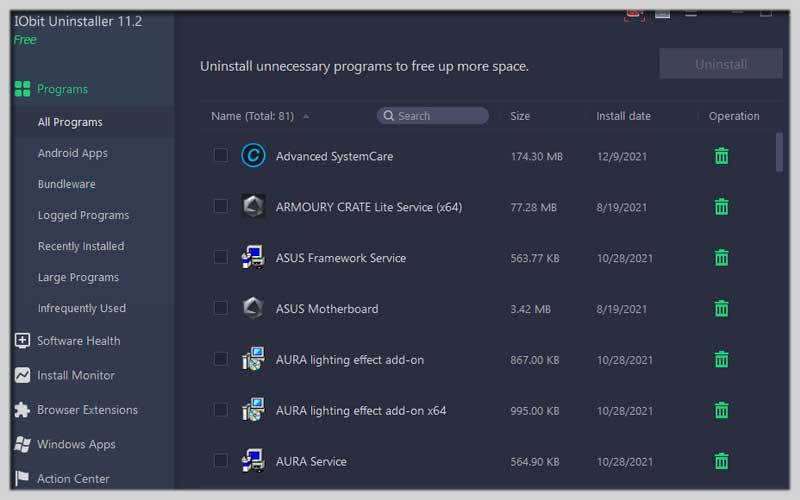Click the ASUS Motherboard app icon

(x=253, y=308)
